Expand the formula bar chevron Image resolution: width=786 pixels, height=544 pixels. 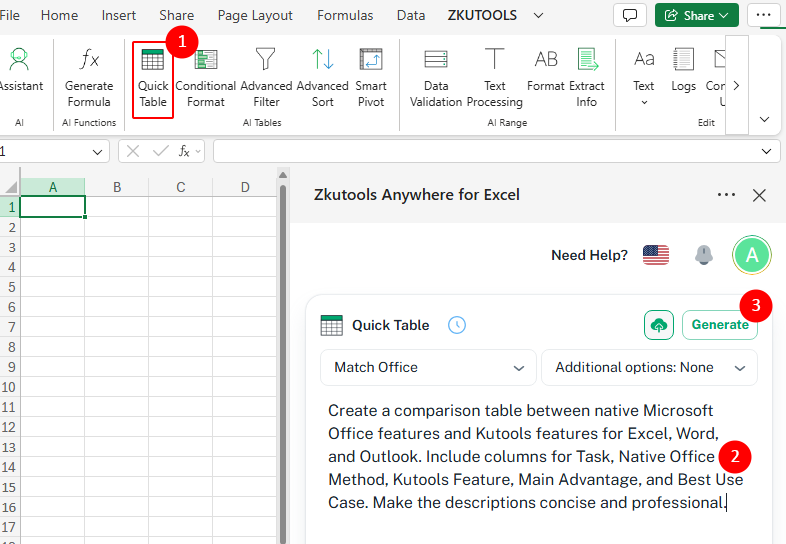[x=766, y=151]
